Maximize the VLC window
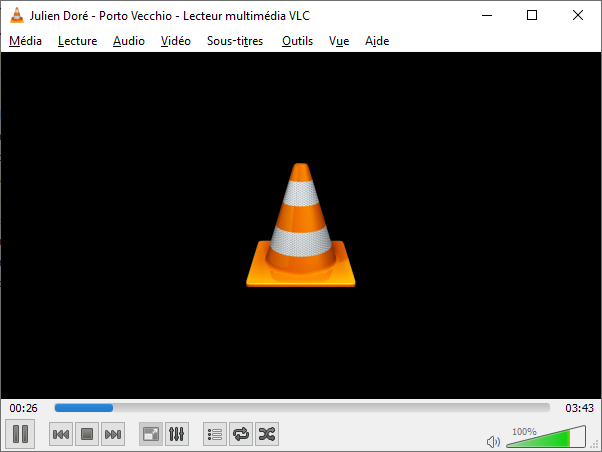This screenshot has width=602, height=452. [x=532, y=15]
